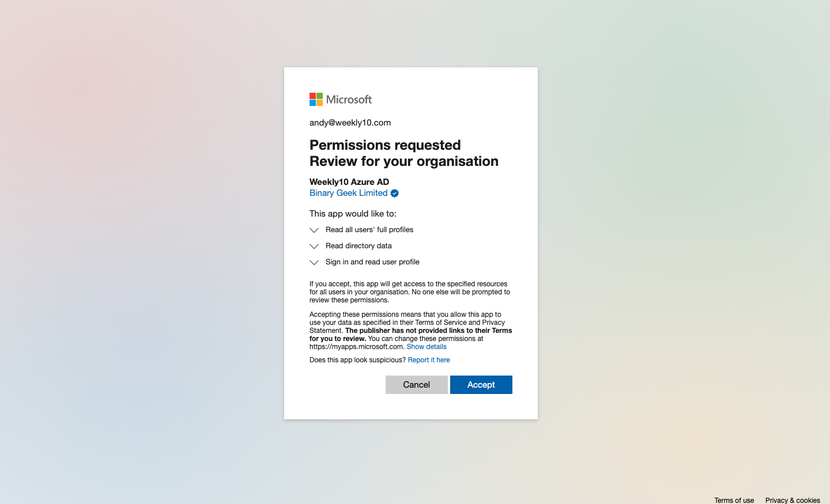The height and width of the screenshot is (504, 830).
Task: Expand 'Sign in and read user profile' details
Action: click(x=314, y=262)
